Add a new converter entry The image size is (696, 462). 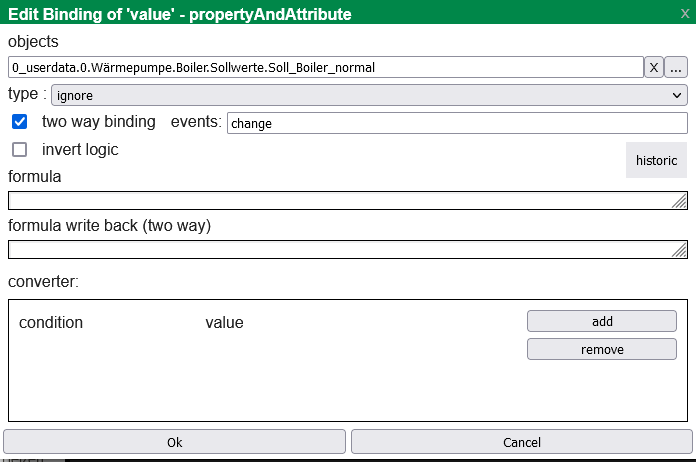pos(602,321)
